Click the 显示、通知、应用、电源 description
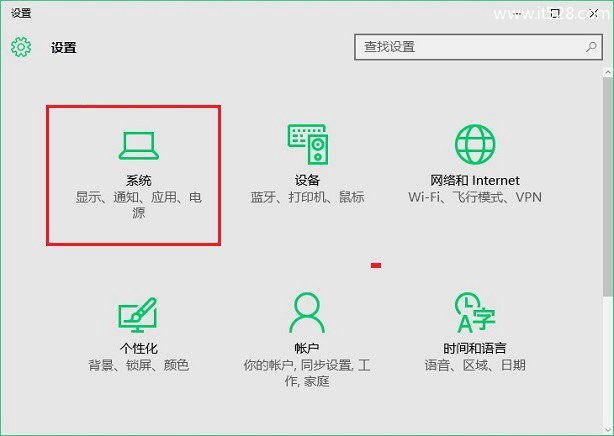Screen dimensions: 614x436 click(139, 205)
